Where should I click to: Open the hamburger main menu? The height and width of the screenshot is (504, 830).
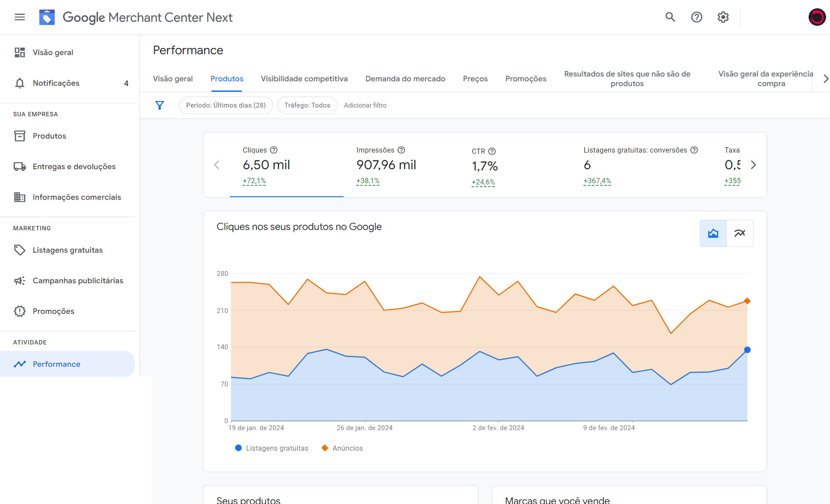[20, 17]
